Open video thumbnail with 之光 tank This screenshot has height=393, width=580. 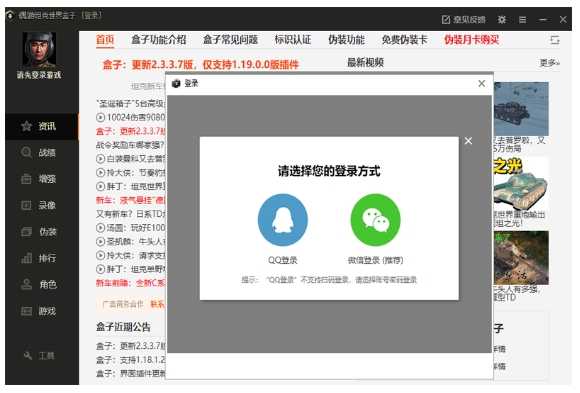(521, 184)
